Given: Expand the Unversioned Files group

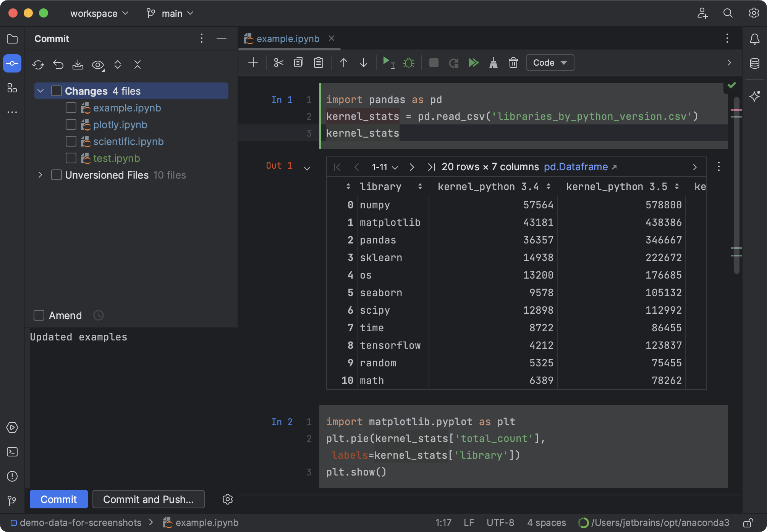Looking at the screenshot, I should (x=40, y=175).
